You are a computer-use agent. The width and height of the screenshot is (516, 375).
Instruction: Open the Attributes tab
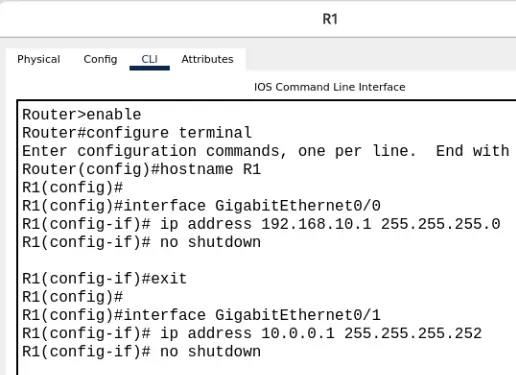click(207, 59)
